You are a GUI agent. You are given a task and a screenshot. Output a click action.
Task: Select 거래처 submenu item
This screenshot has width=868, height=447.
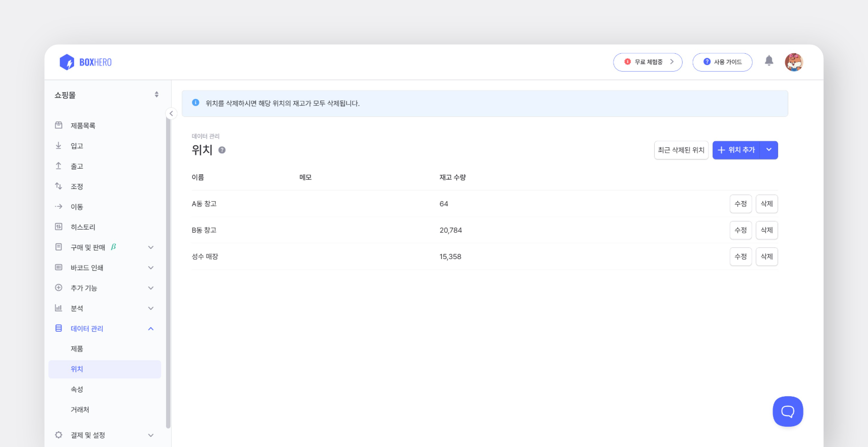pos(80,410)
